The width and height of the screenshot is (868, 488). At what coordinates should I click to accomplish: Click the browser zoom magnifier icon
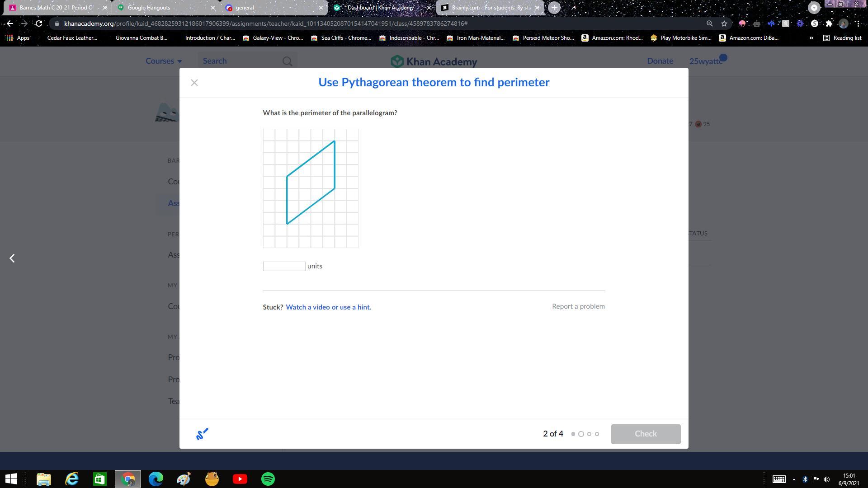click(709, 23)
